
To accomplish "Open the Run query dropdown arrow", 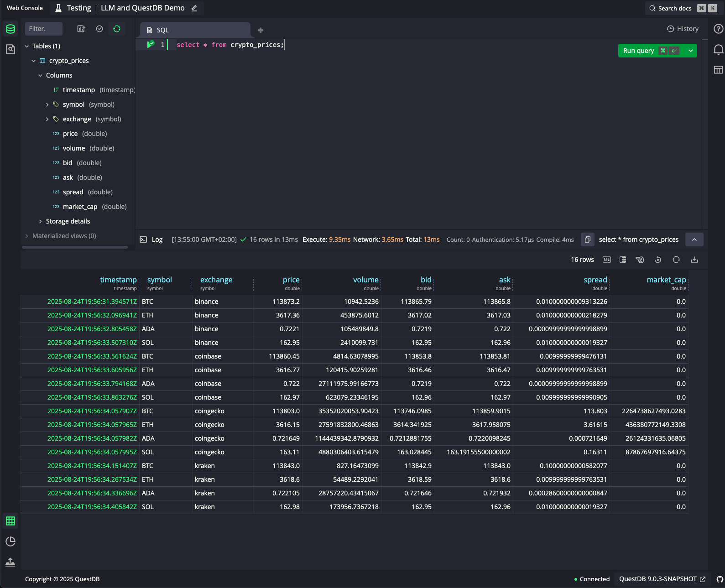I will click(x=691, y=51).
